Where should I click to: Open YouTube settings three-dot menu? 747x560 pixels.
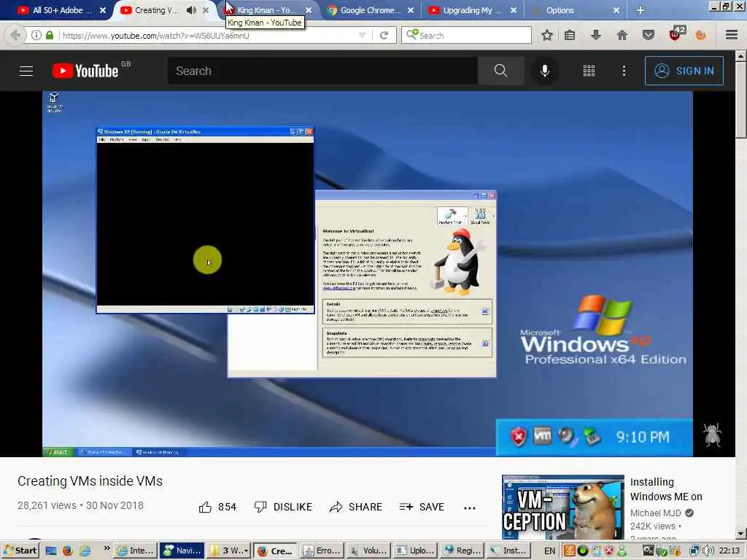pos(624,71)
